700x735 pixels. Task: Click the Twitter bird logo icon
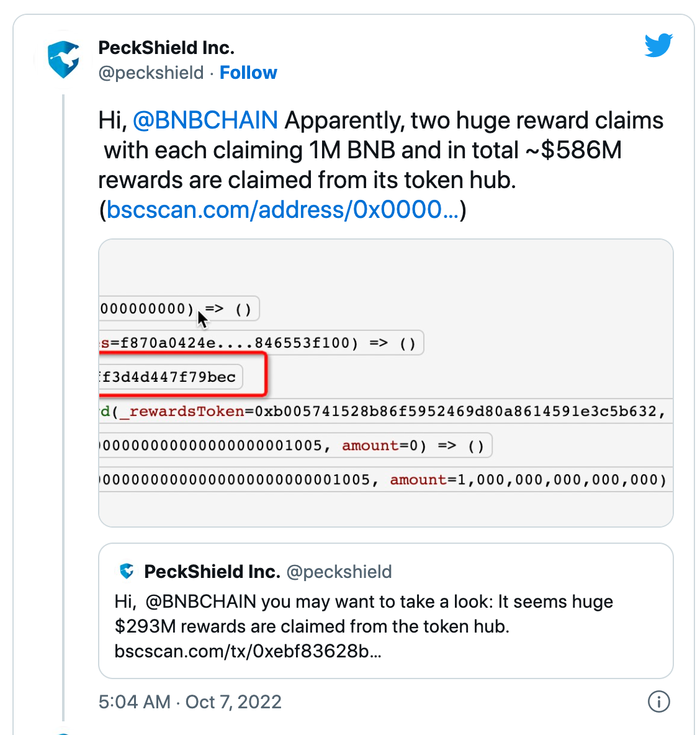658,45
